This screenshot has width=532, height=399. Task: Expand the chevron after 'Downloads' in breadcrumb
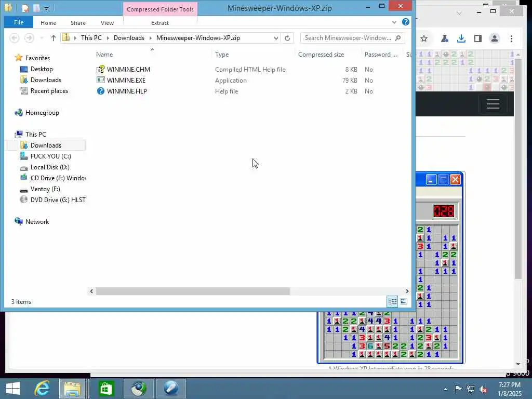click(151, 38)
